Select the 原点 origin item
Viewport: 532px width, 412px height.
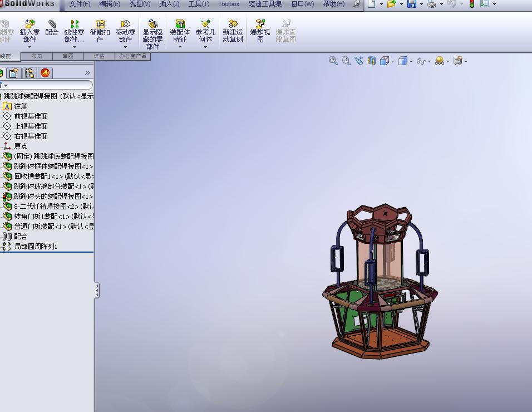(x=21, y=146)
